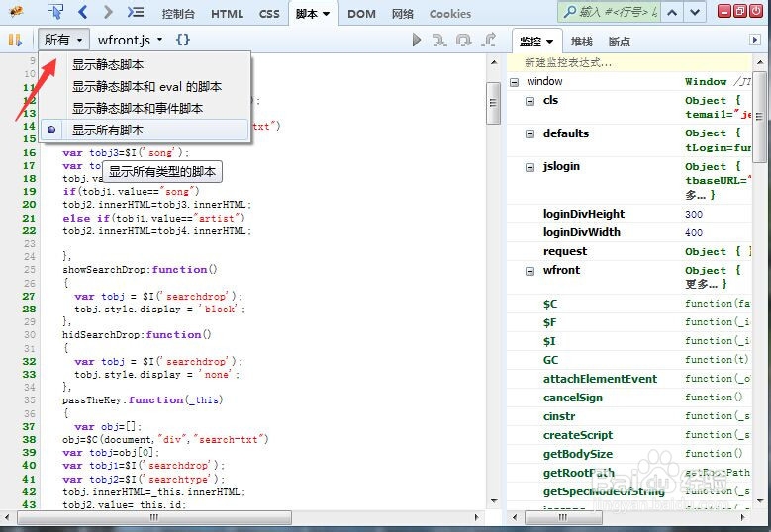Expand the defaults object node

tap(530, 134)
